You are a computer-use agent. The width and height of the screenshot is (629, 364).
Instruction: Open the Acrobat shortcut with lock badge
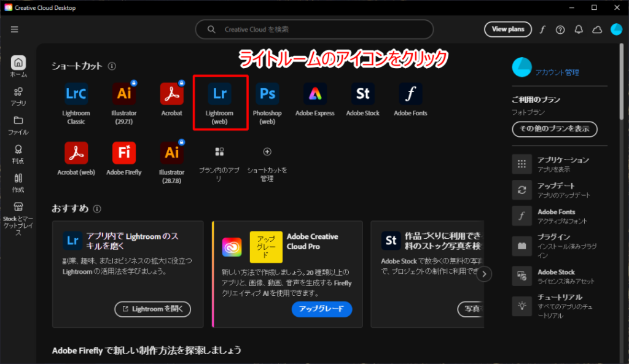coord(172,99)
